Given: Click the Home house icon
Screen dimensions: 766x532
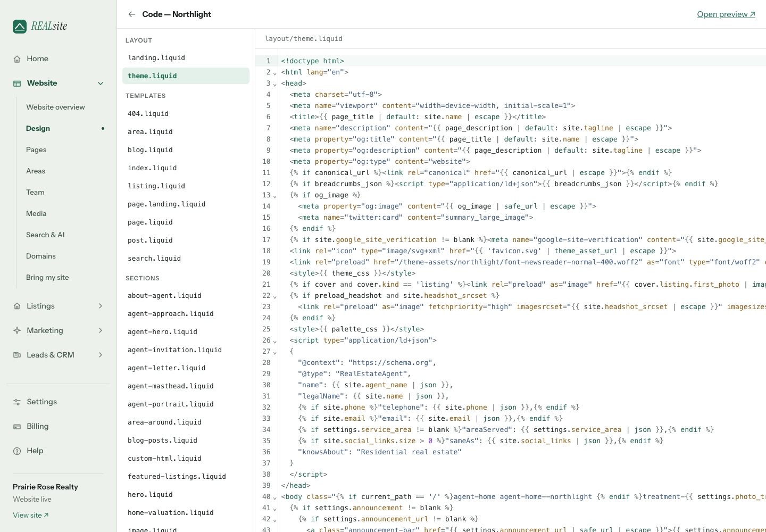Looking at the screenshot, I should point(17,59).
